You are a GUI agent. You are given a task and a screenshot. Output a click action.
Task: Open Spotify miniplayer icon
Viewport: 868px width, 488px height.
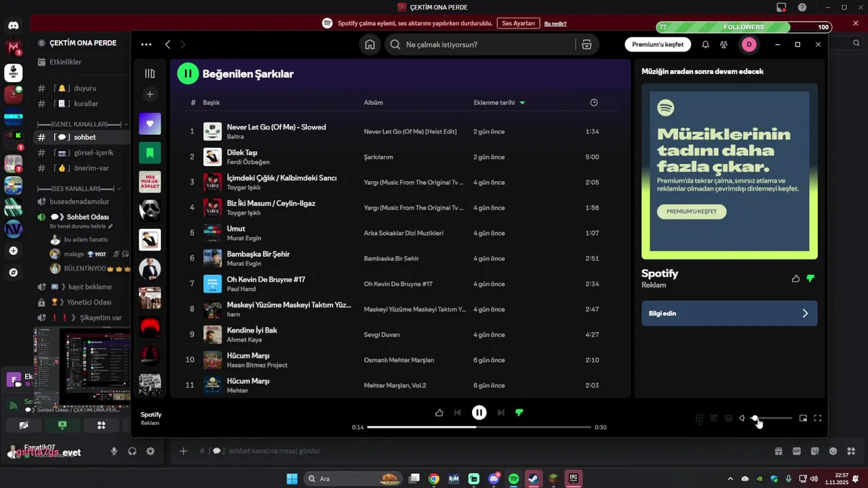pos(803,418)
